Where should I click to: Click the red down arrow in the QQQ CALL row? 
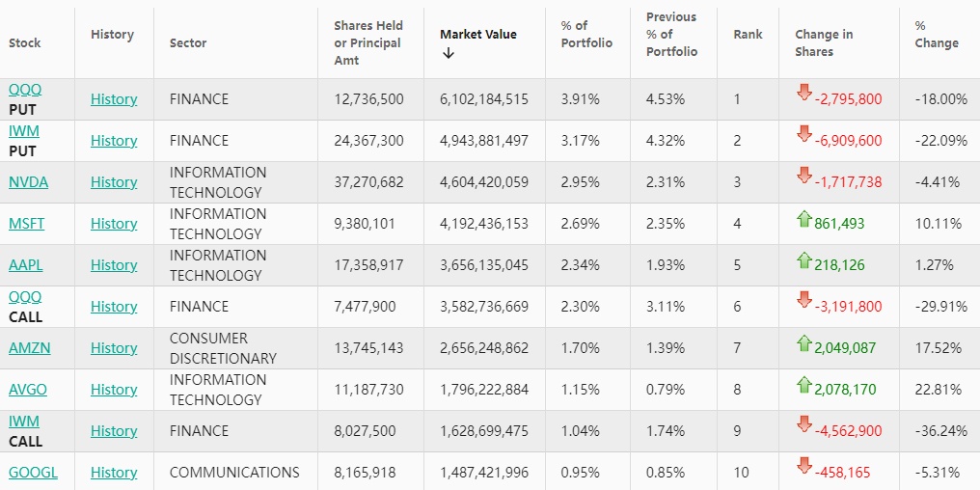click(803, 300)
